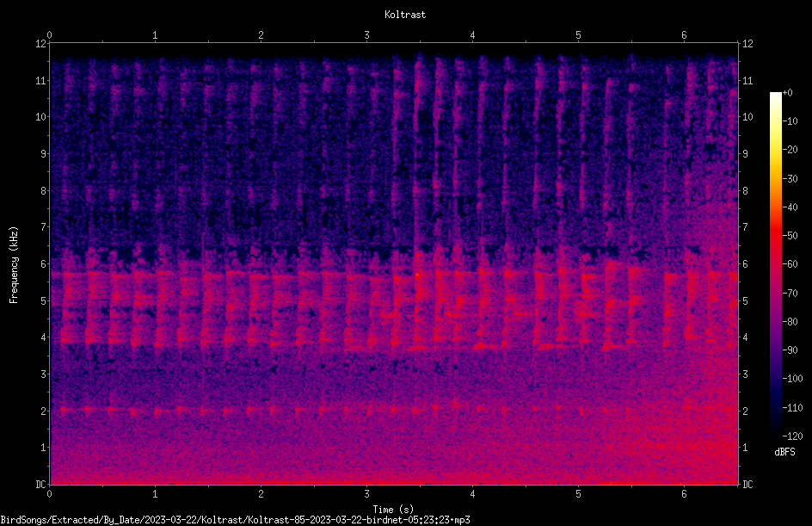Click the 4 second mark on bottom axis
812x526 pixels.
pyautogui.click(x=472, y=494)
